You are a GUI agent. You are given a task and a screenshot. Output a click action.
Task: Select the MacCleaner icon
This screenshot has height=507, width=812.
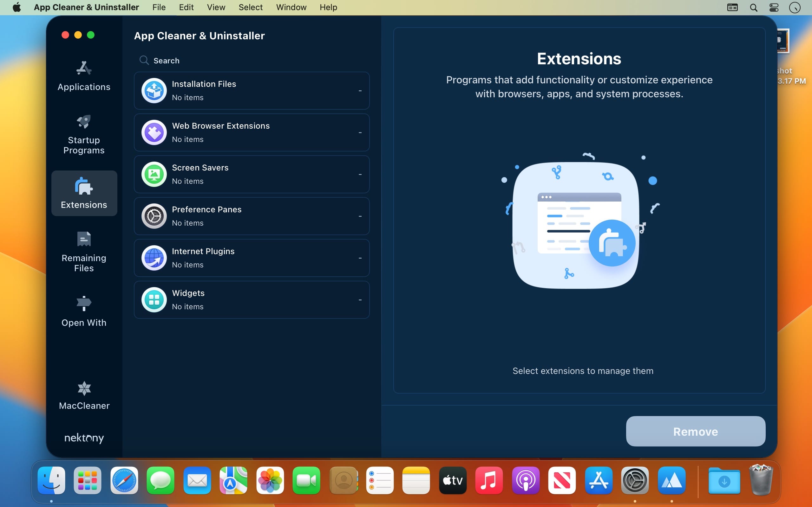[x=84, y=387]
